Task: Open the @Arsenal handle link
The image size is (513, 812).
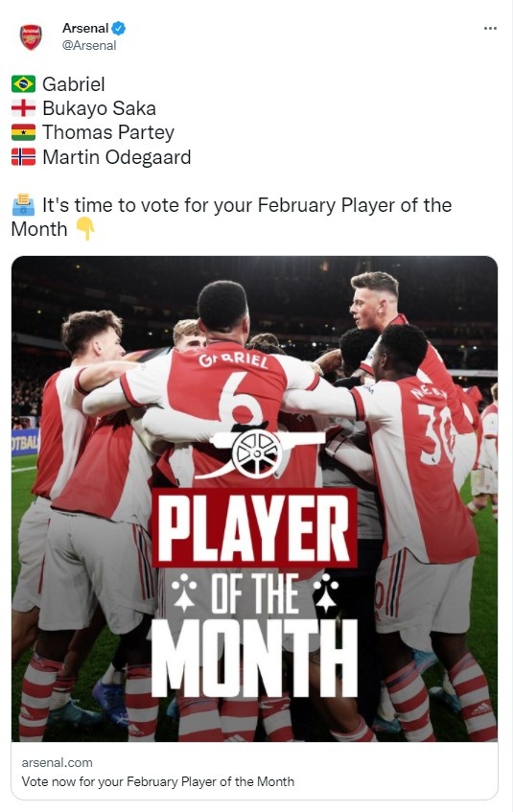Action: point(88,46)
